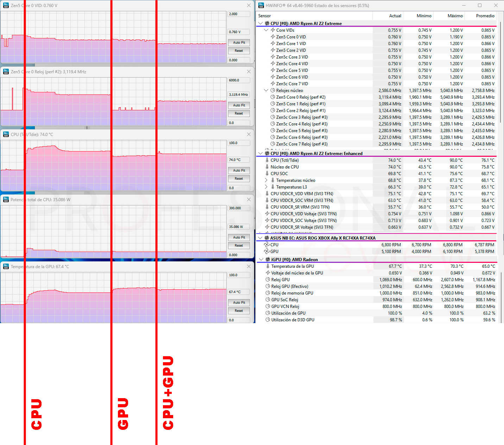The image size is (504, 445).
Task: Click the 300.000 maximum field in the Potencia graph
Action: pos(239,208)
